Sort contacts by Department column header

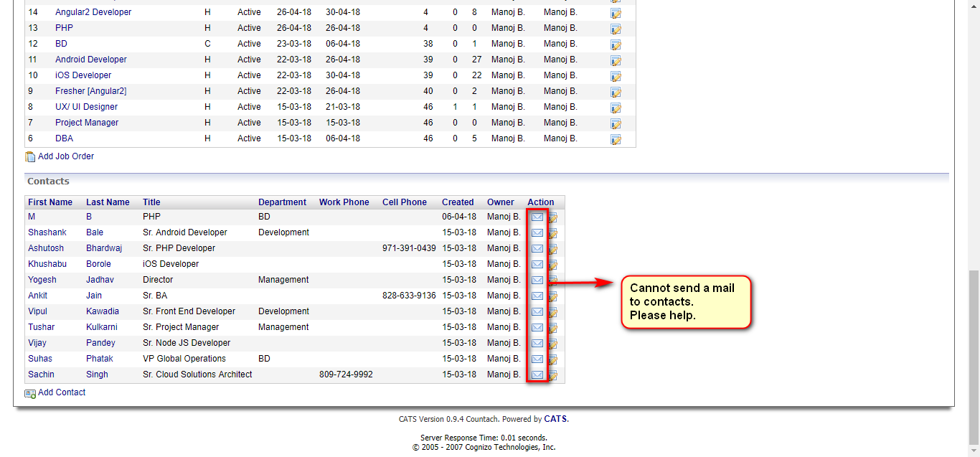[x=282, y=202]
